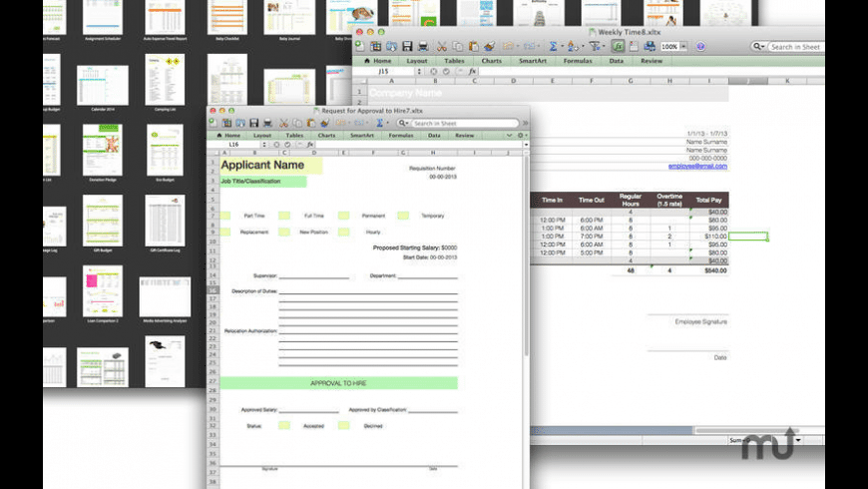Screen dimensions: 868x489
Task: Click the $540.00 total pay cell
Action: click(x=709, y=270)
